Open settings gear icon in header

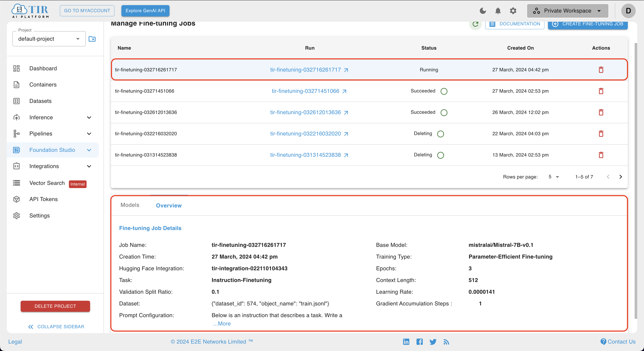pos(513,11)
